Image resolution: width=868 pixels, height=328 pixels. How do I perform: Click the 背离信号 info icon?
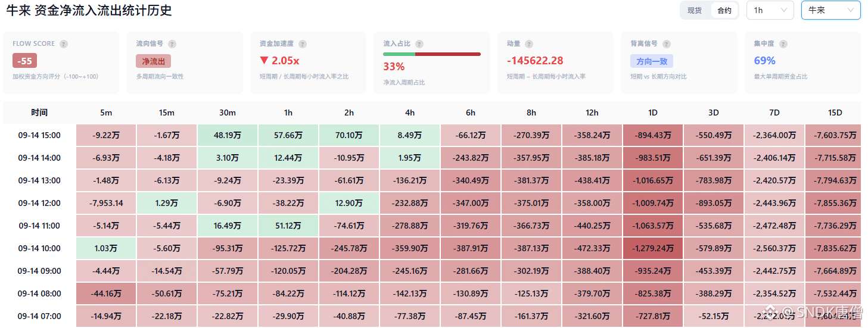tap(667, 44)
